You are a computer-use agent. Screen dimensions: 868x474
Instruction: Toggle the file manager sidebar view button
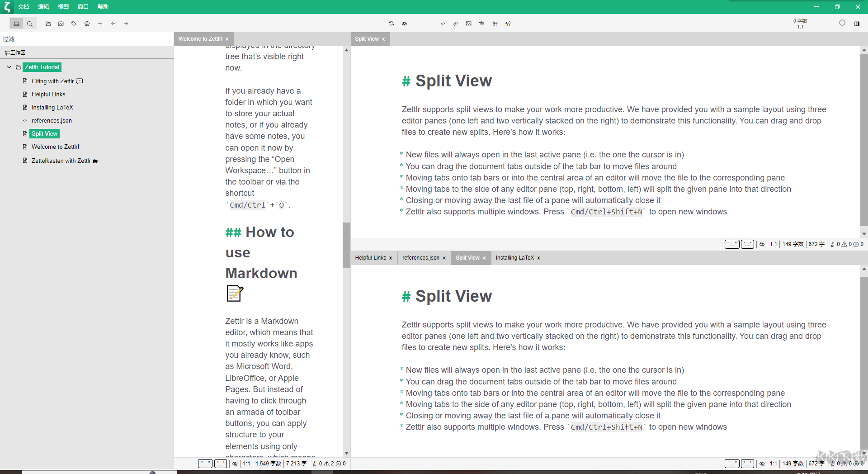click(17, 24)
